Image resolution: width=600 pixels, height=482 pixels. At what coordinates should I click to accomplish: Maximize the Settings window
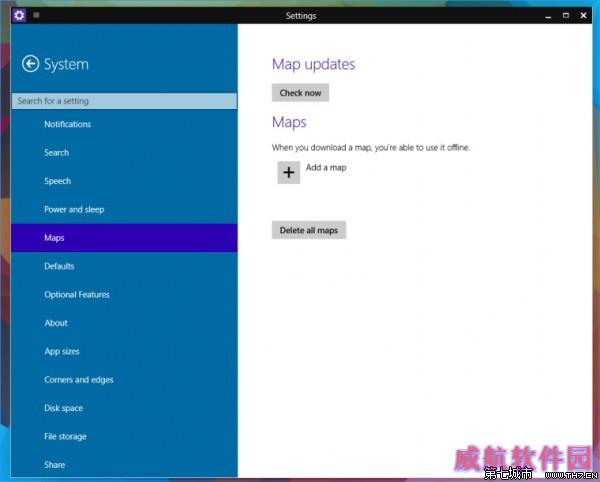(x=566, y=15)
